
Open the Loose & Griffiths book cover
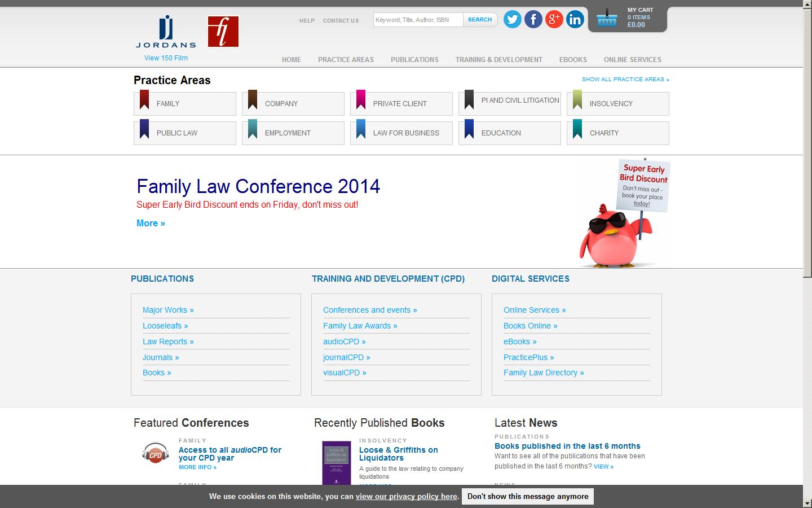click(336, 463)
